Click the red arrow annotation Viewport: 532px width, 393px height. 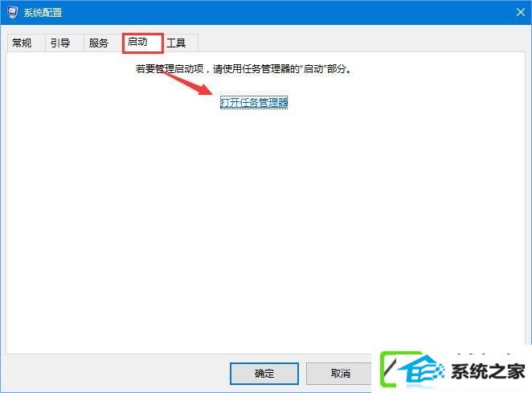[185, 82]
